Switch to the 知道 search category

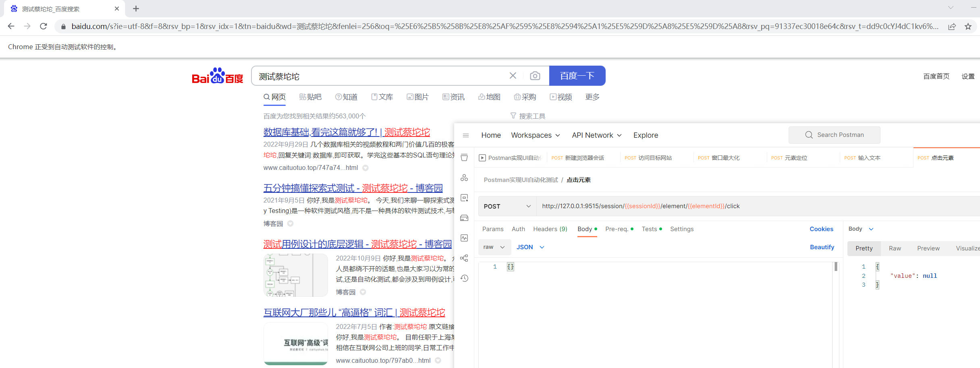click(x=347, y=97)
